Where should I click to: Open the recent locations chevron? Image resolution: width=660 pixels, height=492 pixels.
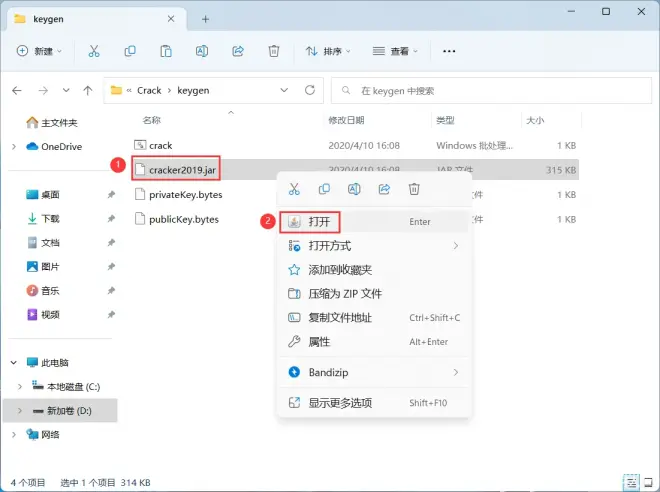coord(66,90)
